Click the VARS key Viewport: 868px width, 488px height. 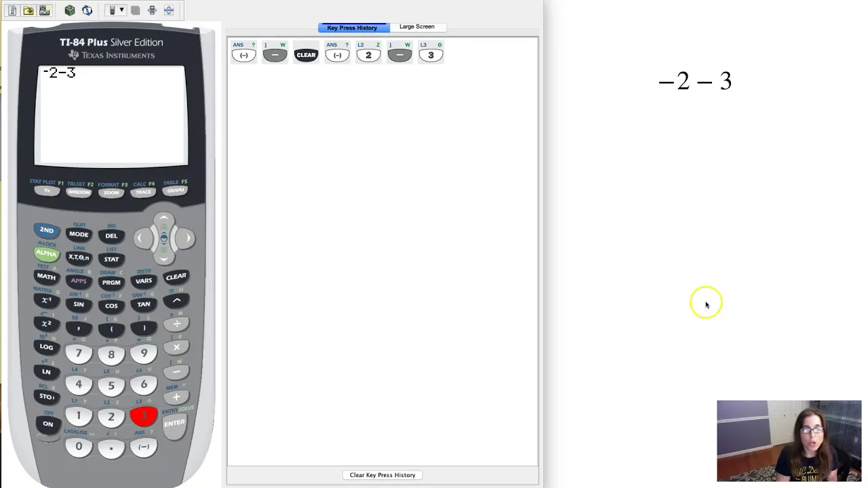click(144, 281)
